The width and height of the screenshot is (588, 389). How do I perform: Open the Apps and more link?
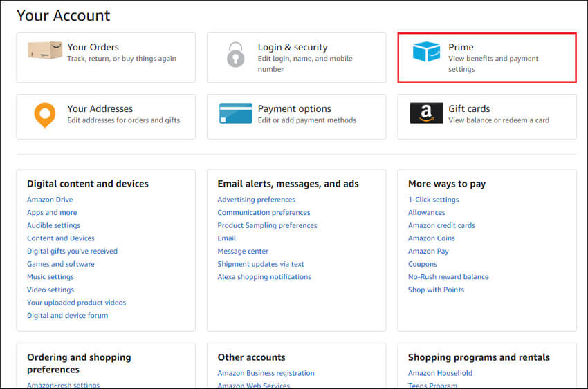coord(52,212)
